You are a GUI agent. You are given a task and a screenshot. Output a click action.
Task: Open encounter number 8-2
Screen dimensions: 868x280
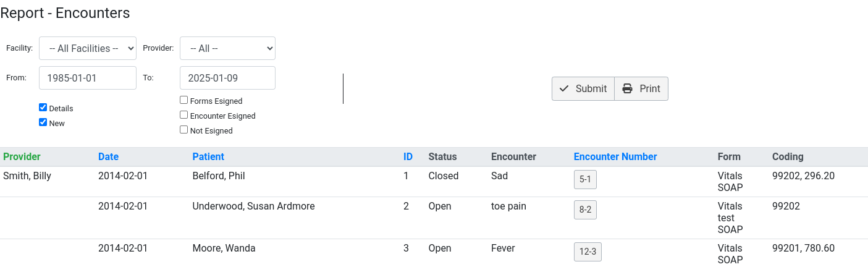[585, 210]
